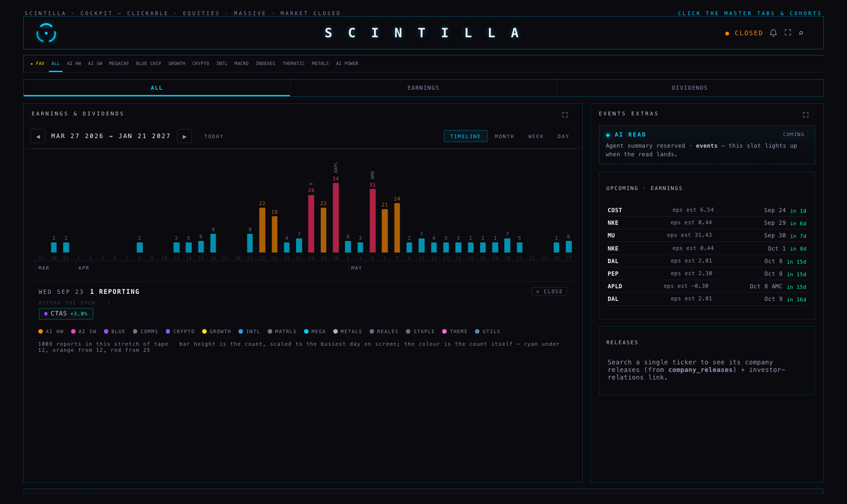Open the CTAS ticker chip

[x=66, y=313]
